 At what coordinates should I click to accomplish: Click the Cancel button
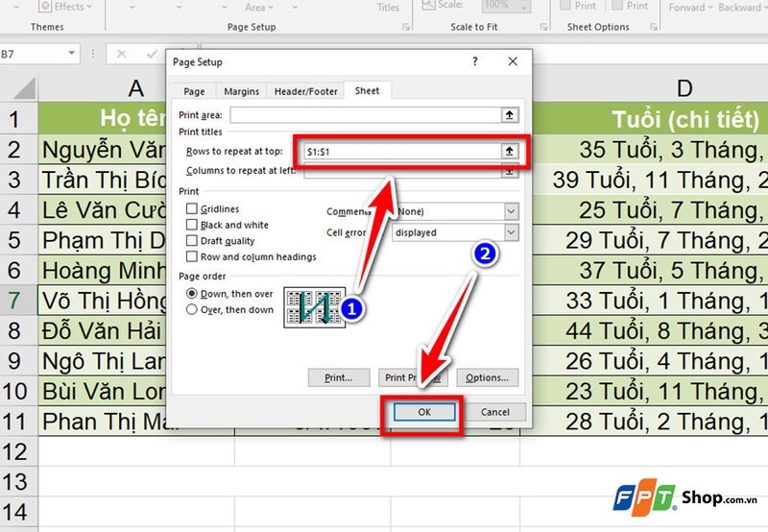point(494,413)
